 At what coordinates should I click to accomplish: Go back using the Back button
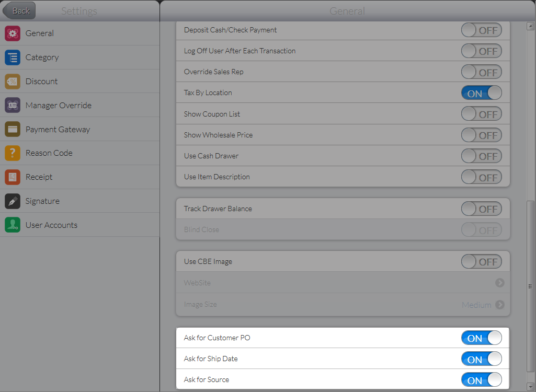(19, 10)
